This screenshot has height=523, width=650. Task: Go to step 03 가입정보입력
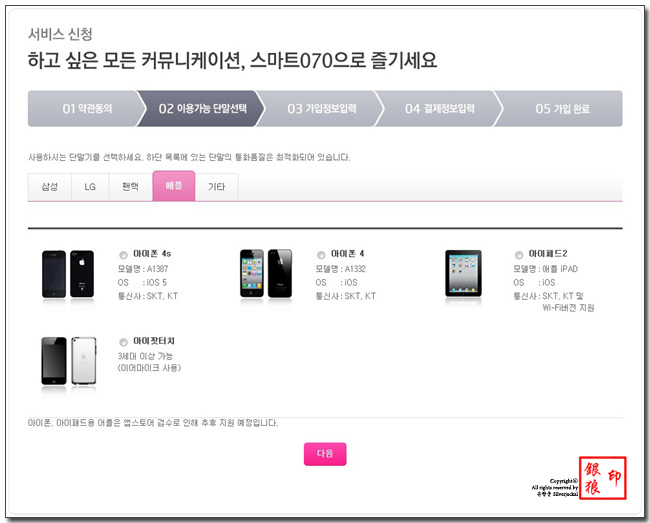click(x=320, y=109)
